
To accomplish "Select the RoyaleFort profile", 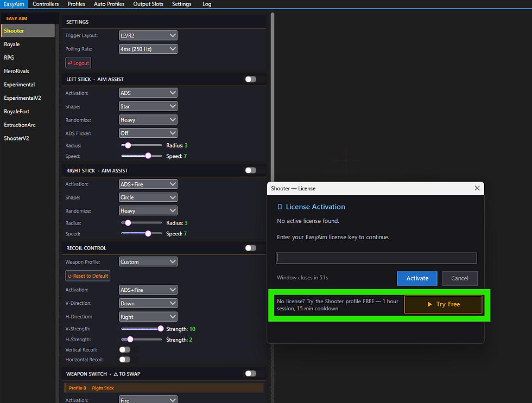I will click(28, 112).
